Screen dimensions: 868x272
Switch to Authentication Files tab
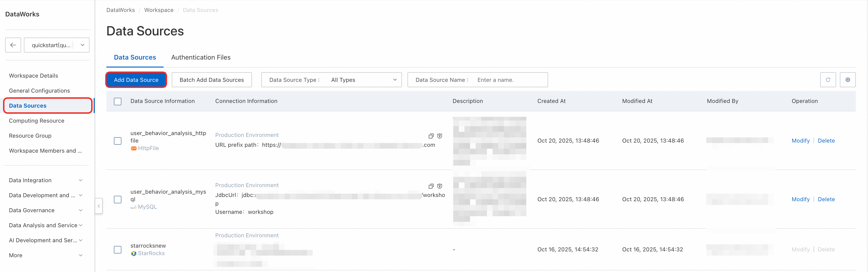[x=201, y=57]
